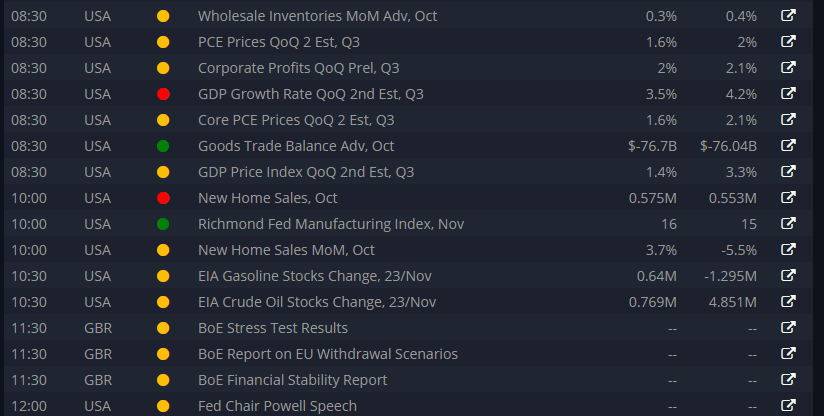Click red impact dot for GDP Growth Rate
This screenshot has height=416, width=824.
(163, 94)
